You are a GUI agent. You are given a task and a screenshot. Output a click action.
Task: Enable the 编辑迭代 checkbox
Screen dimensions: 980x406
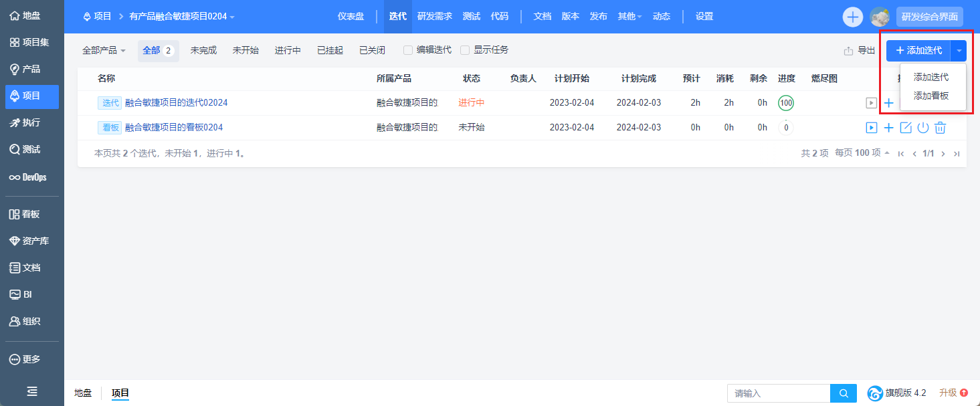coord(408,50)
